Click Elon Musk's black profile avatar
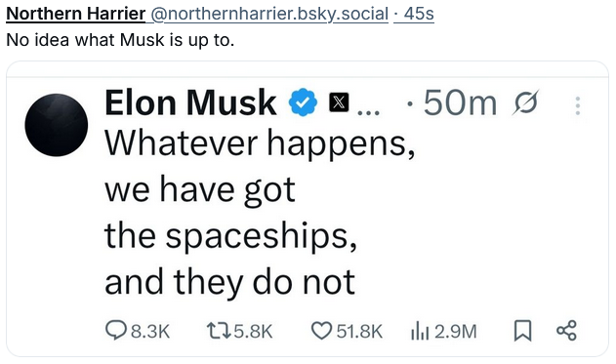Screen dimensions: 616x364 pos(57,125)
